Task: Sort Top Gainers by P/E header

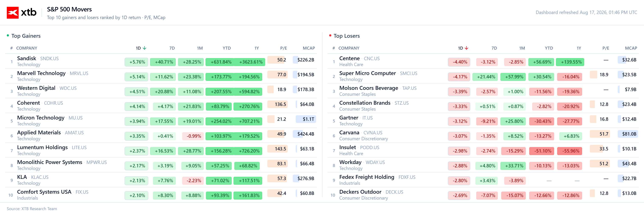Action: coord(283,48)
